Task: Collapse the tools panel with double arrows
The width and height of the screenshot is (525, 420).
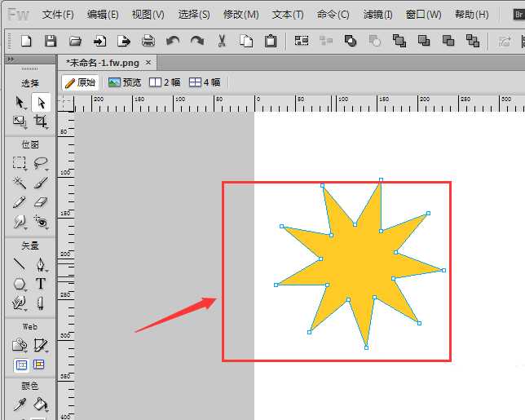Action: click(x=10, y=60)
